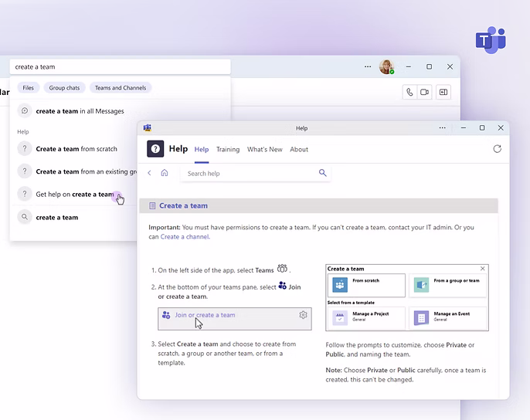The image size is (530, 420).
Task: Click the 'Join or create a team' illustration link
Action: 205,315
